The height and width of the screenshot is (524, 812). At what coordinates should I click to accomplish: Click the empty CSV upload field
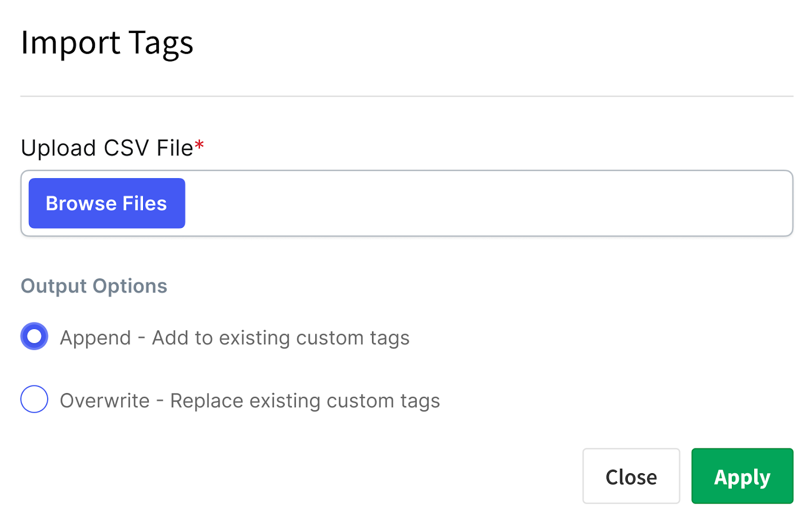point(487,203)
